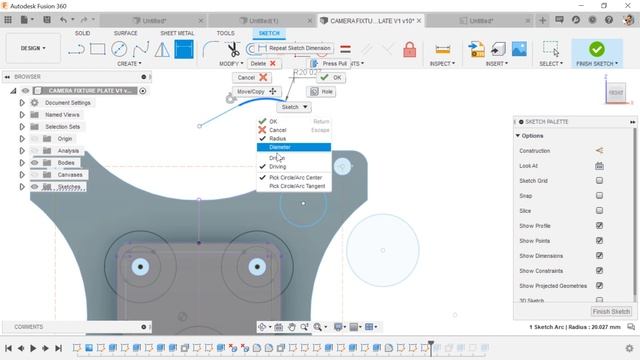This screenshot has width=640, height=360.
Task: Click the Move/Copy marking menu button
Action: pos(257,91)
